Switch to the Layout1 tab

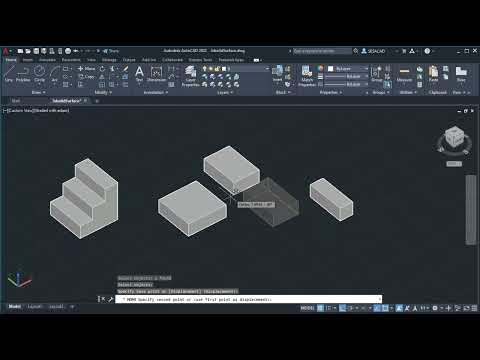(34, 306)
